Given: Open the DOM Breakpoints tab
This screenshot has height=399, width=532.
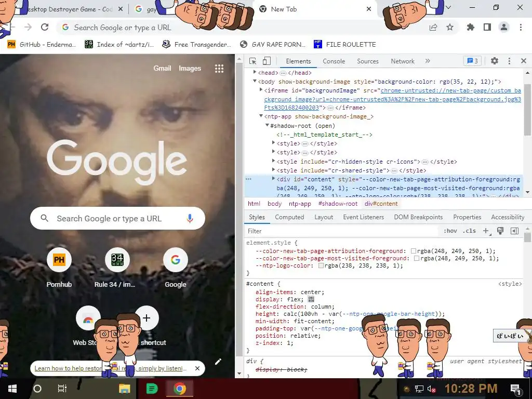Looking at the screenshot, I should pyautogui.click(x=418, y=217).
